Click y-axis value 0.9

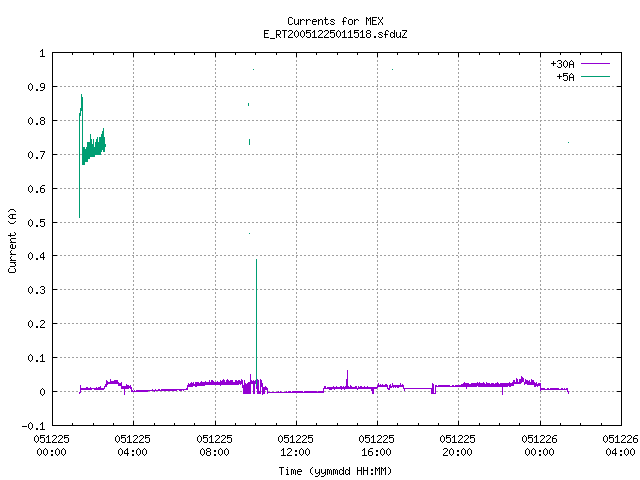36,87
